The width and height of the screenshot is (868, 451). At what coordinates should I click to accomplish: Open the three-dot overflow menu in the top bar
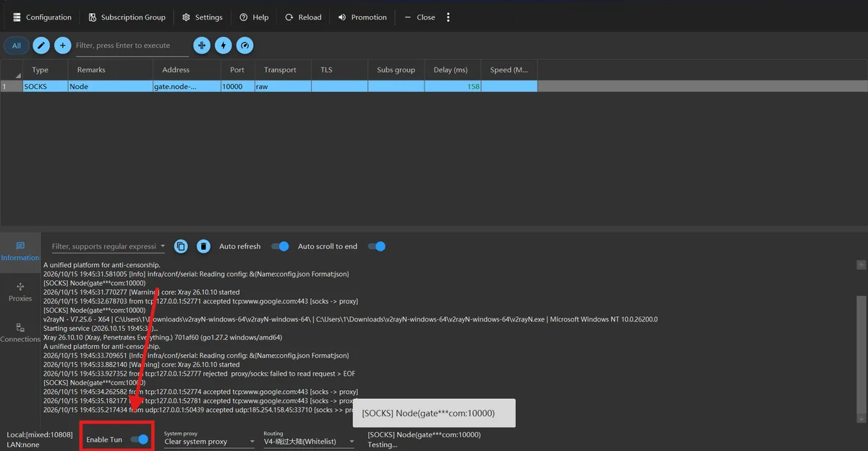click(448, 17)
